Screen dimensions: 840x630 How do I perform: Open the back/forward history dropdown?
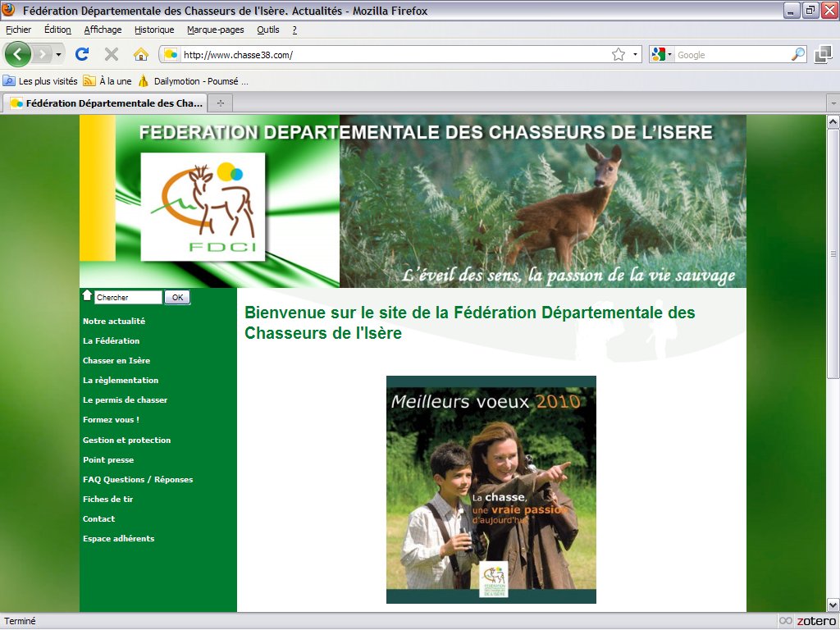[x=58, y=55]
